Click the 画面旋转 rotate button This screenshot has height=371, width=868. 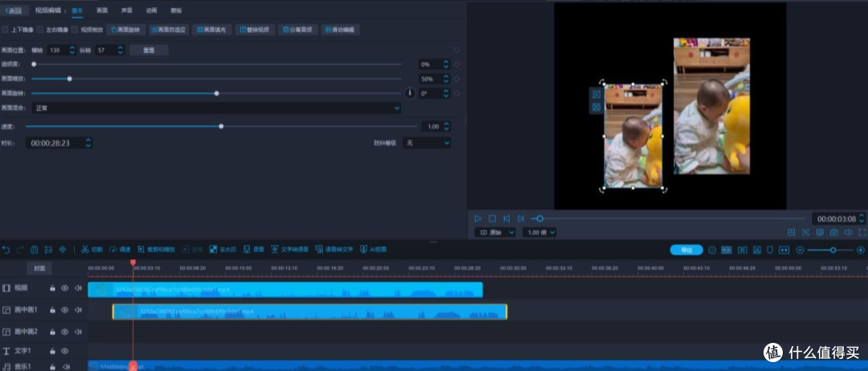point(126,30)
